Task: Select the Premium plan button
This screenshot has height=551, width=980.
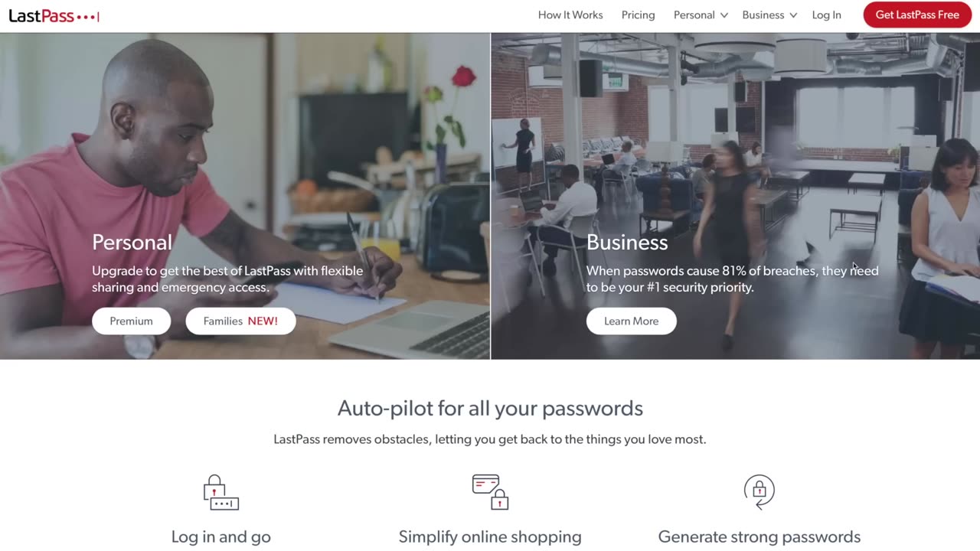Action: 131,321
